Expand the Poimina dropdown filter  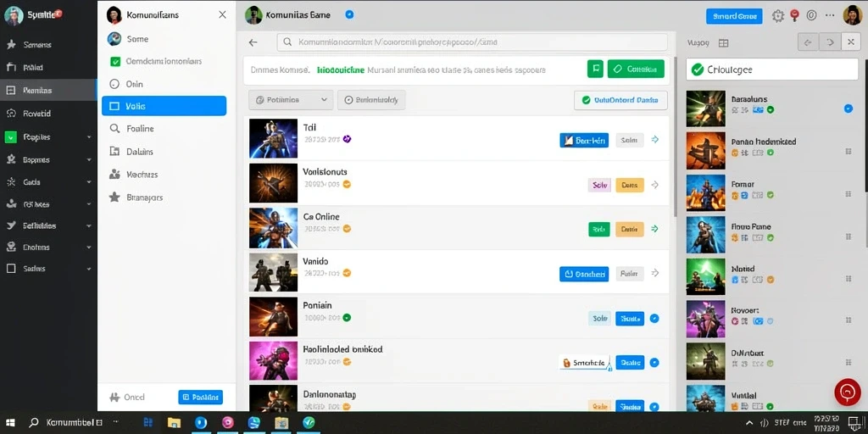tap(291, 100)
